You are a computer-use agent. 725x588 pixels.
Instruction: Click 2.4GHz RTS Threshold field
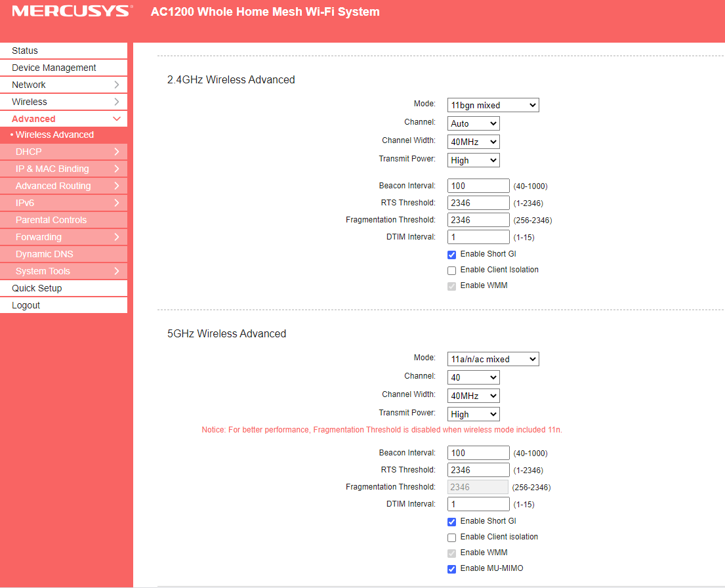click(478, 203)
